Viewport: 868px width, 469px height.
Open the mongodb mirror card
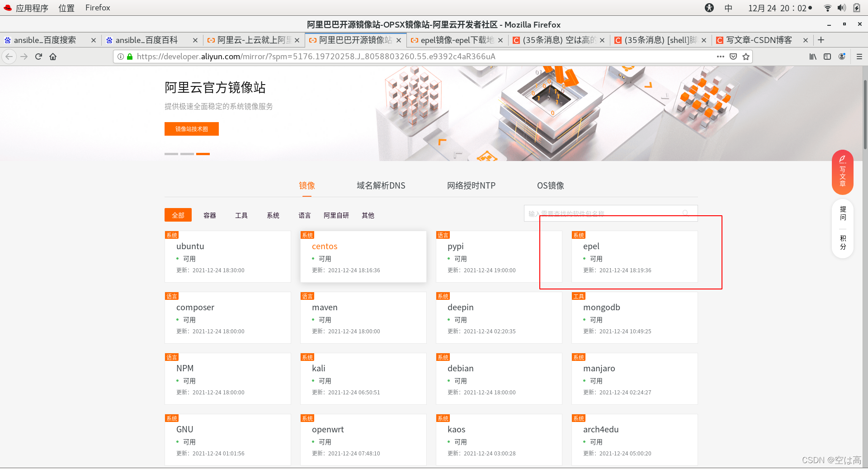[635, 318]
